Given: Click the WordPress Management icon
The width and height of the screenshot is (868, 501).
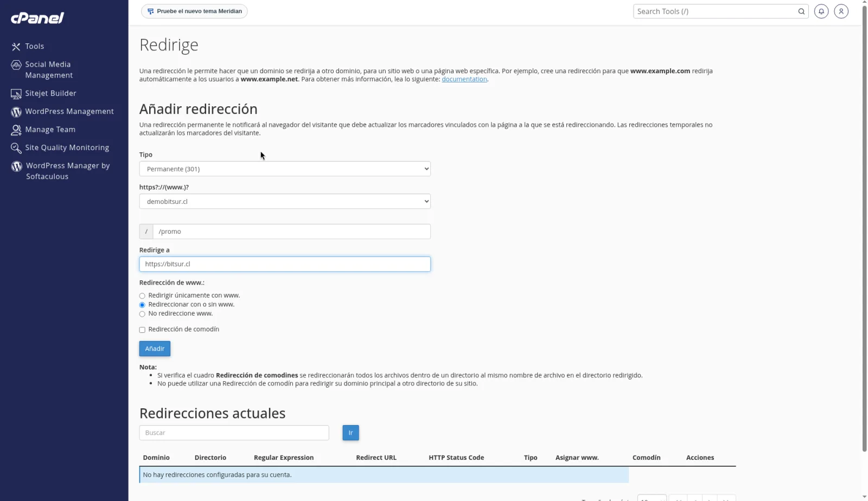Looking at the screenshot, I should (16, 112).
